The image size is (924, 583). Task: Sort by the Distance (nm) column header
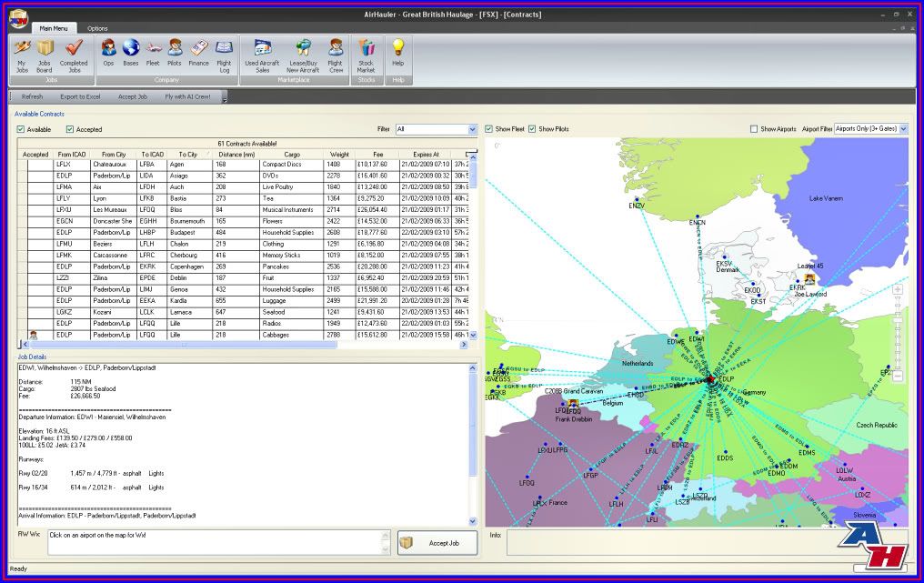(236, 155)
